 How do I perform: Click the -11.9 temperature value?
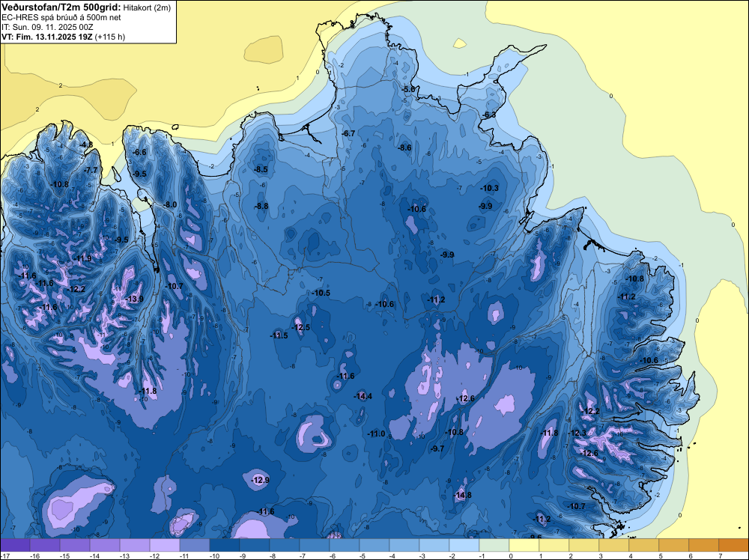[x=83, y=258]
